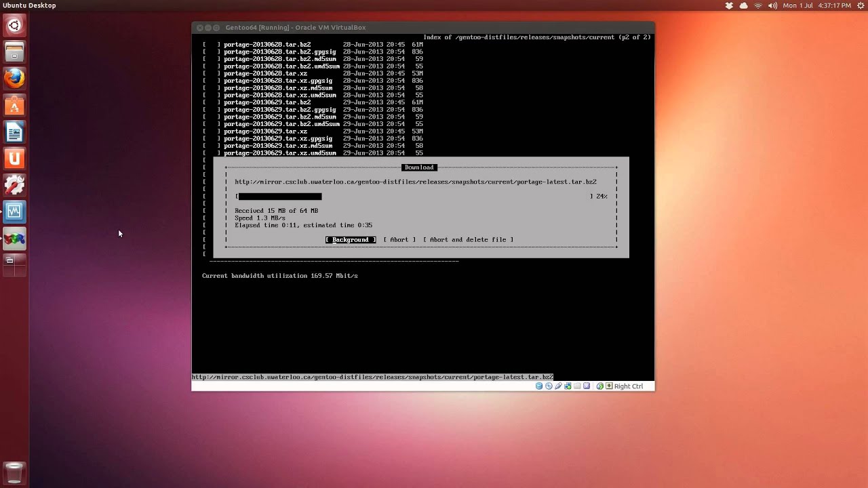Screen dimensions: 868x488
Task: Open the session power gear menu
Action: tap(859, 5)
